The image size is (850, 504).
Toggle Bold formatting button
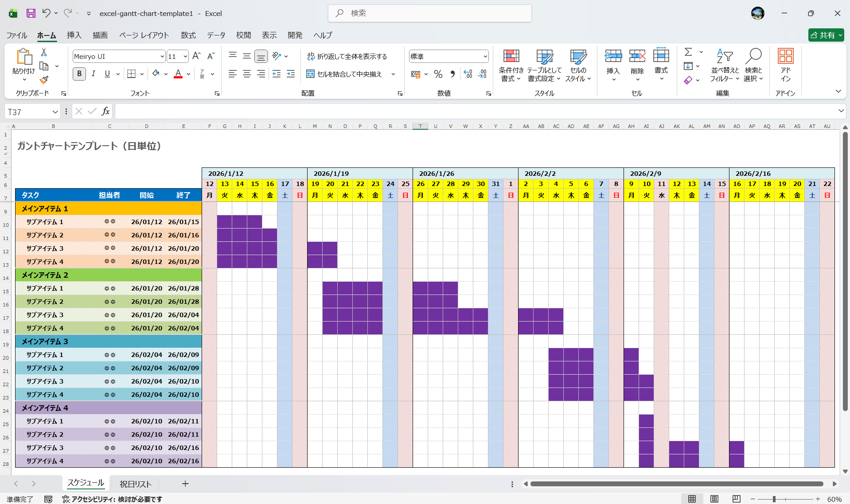[x=79, y=74]
